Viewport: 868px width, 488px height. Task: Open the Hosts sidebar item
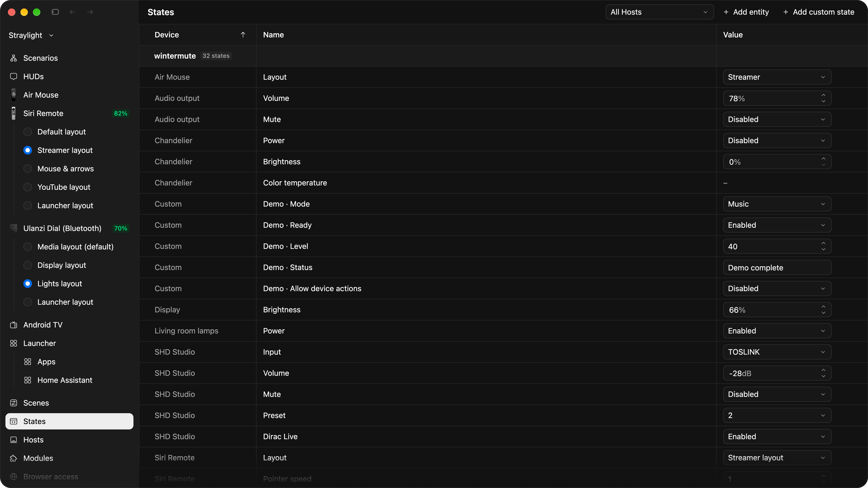pos(69,440)
